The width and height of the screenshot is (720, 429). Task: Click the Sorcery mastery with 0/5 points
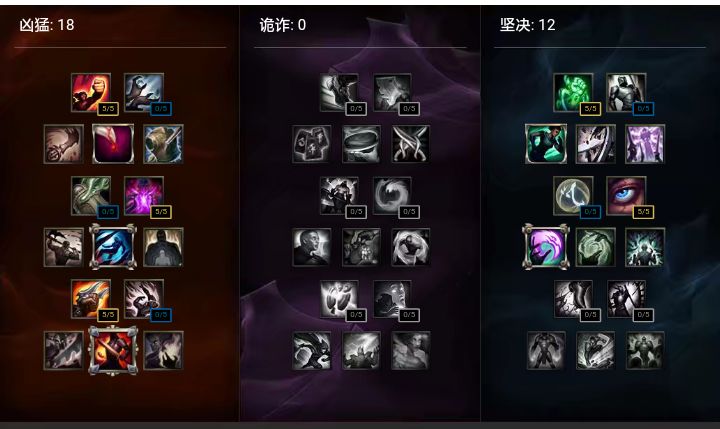tap(144, 92)
